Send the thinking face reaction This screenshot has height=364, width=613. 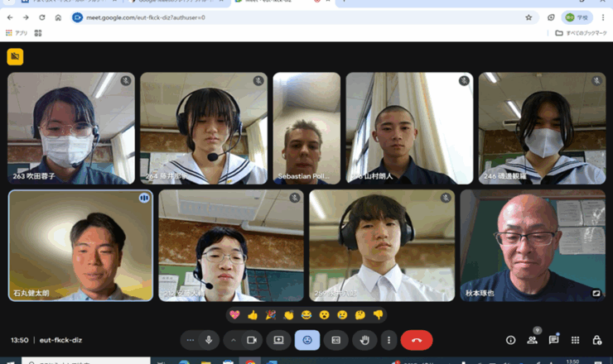[360, 315]
